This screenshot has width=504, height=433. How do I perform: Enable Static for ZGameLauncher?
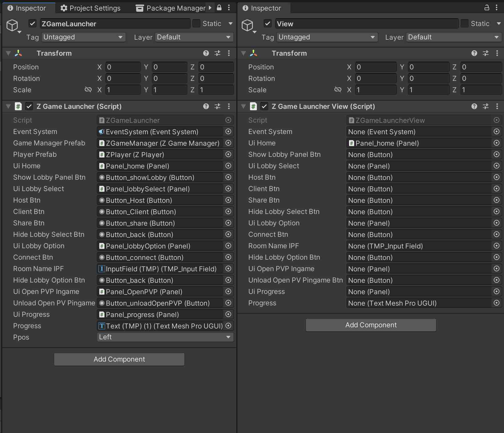[196, 23]
